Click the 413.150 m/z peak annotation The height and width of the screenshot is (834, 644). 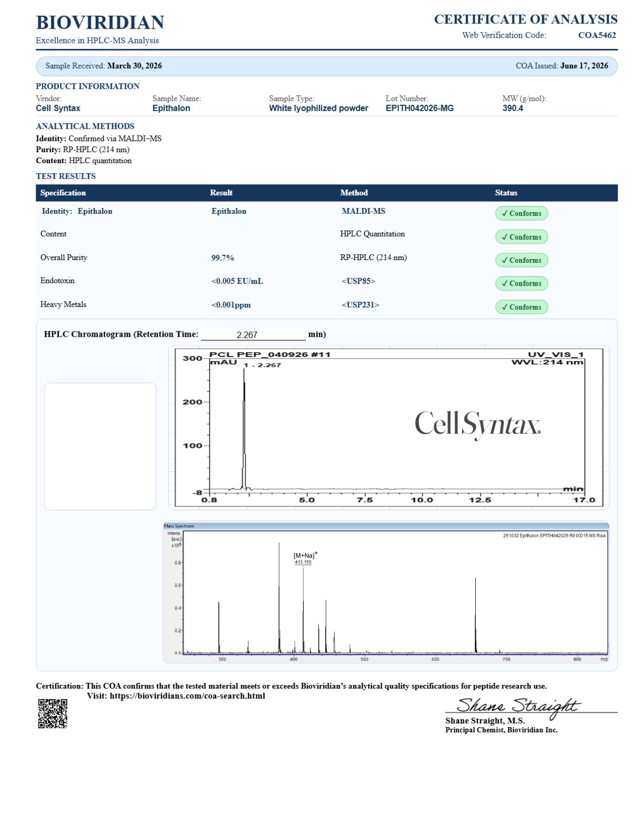pos(303,562)
